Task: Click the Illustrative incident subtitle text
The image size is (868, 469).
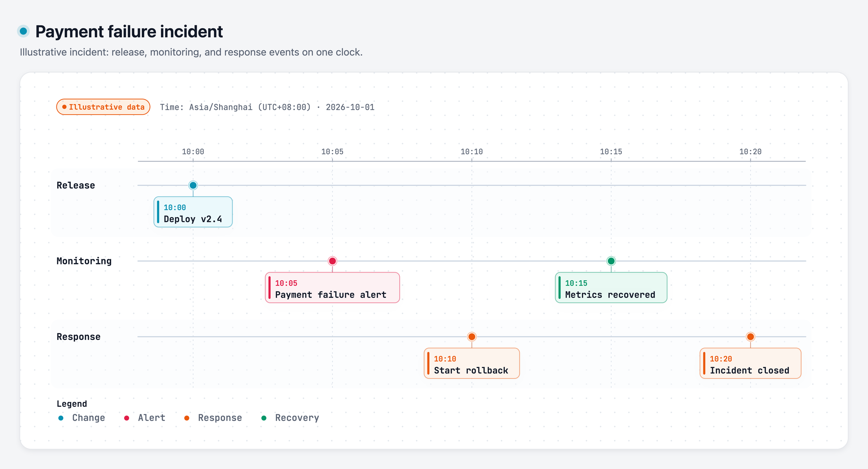Action: 191,52
